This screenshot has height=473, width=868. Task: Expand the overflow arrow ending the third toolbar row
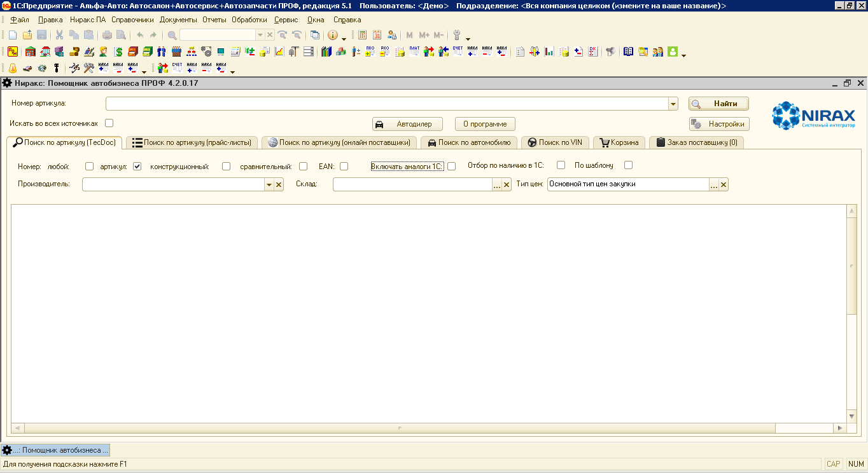tap(232, 72)
